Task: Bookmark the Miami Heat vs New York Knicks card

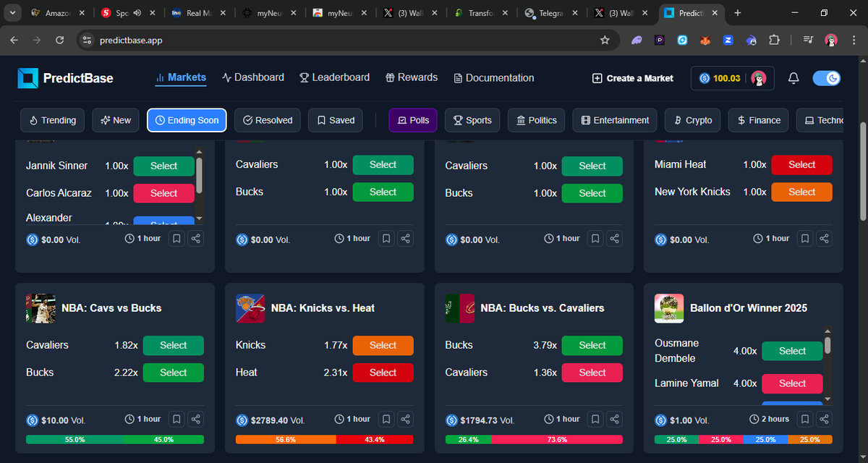Action: 804,238
